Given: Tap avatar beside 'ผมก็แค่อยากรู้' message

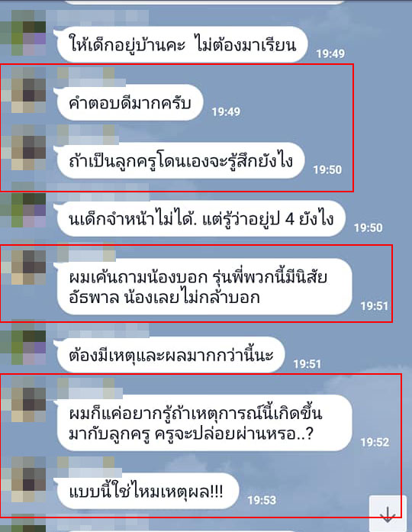Looking at the screenshot, I should 24,401.
